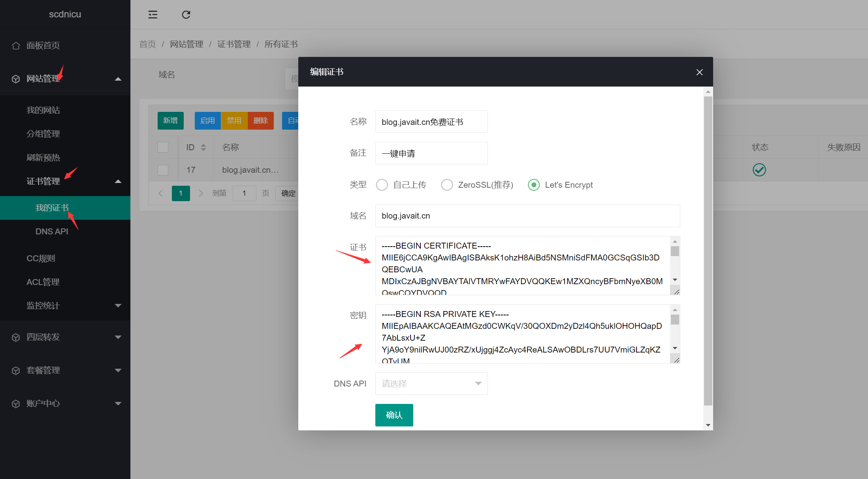
Task: Select the ZeroSSL(推荐) certificate type
Action: tap(447, 185)
